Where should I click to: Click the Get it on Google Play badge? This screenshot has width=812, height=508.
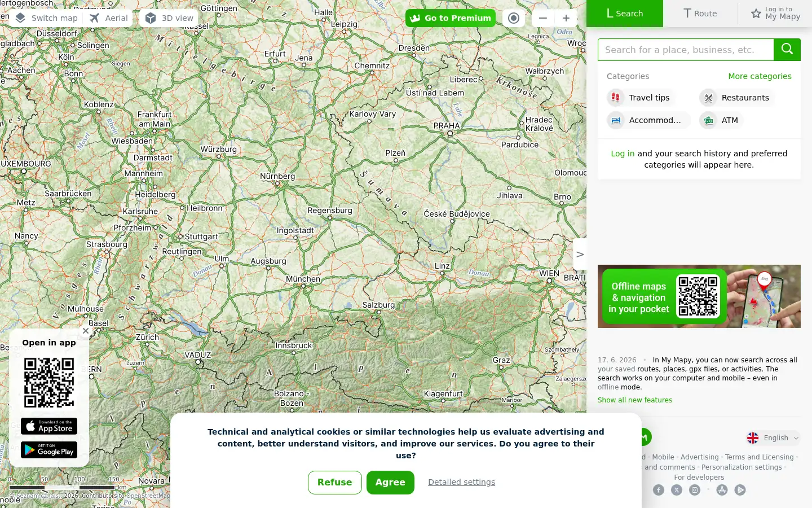[x=49, y=450]
